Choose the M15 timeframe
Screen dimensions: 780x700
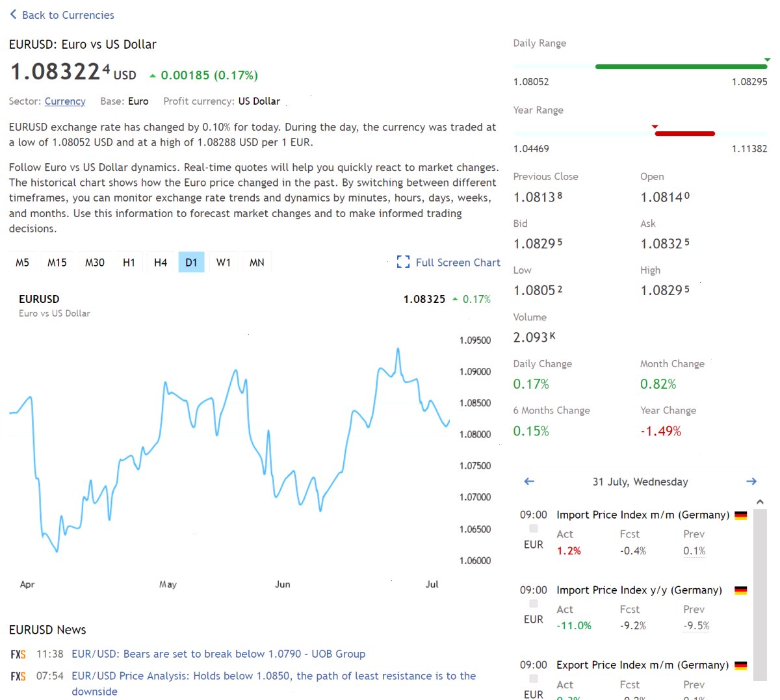(x=57, y=263)
